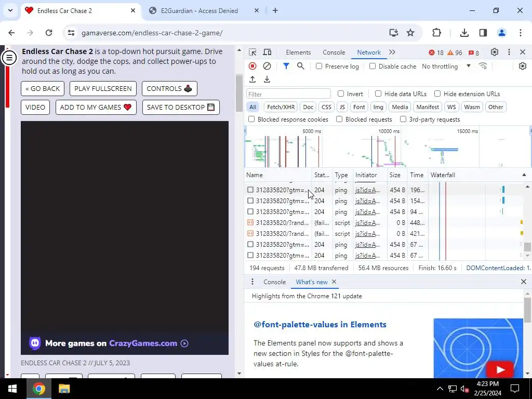Show the 96 warnings indicator

tap(455, 52)
